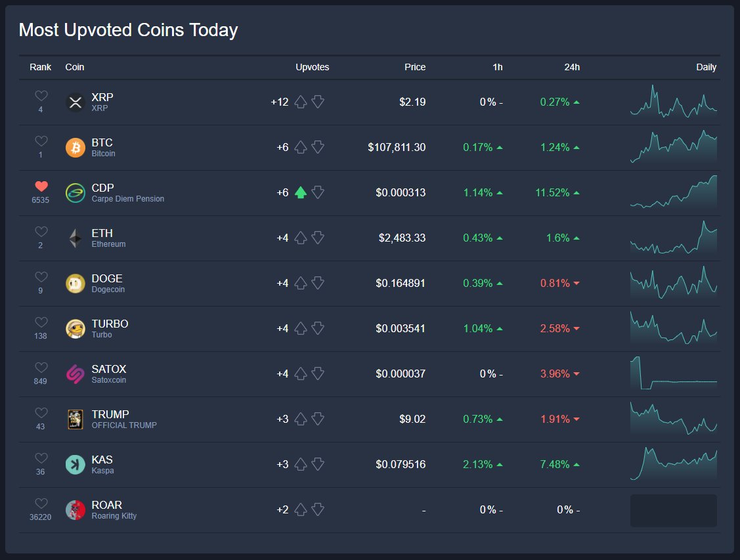Open the TURBO coin name link
Image resolution: width=740 pixels, height=560 pixels.
pos(110,328)
